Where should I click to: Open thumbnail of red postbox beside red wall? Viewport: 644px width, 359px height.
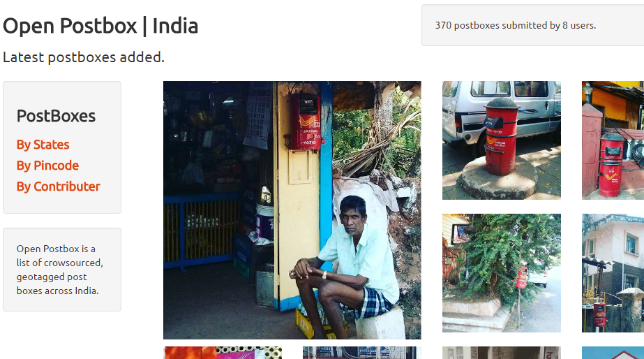(613, 140)
